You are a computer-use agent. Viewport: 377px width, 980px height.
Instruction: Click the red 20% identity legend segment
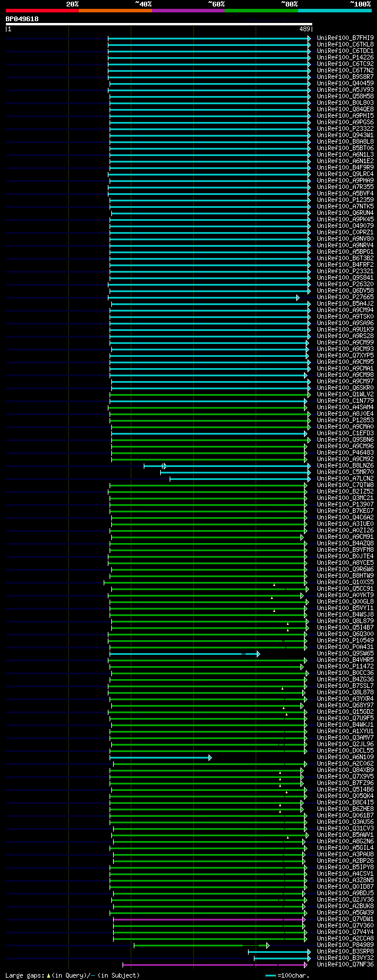pyautogui.click(x=42, y=11)
